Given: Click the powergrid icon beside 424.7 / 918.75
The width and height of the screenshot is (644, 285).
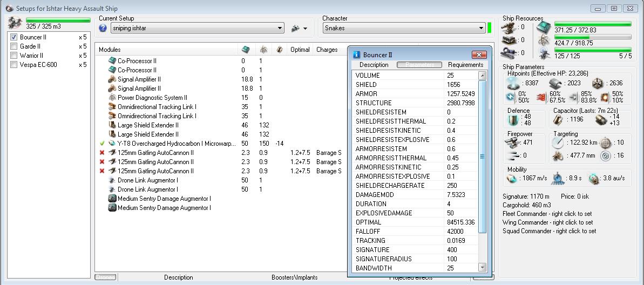Looking at the screenshot, I should pos(544,40).
